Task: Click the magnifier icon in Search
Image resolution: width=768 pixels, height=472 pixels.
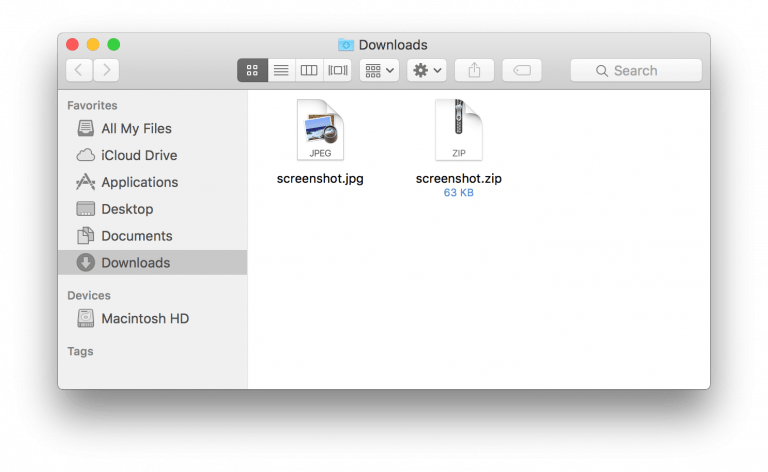Action: (601, 71)
